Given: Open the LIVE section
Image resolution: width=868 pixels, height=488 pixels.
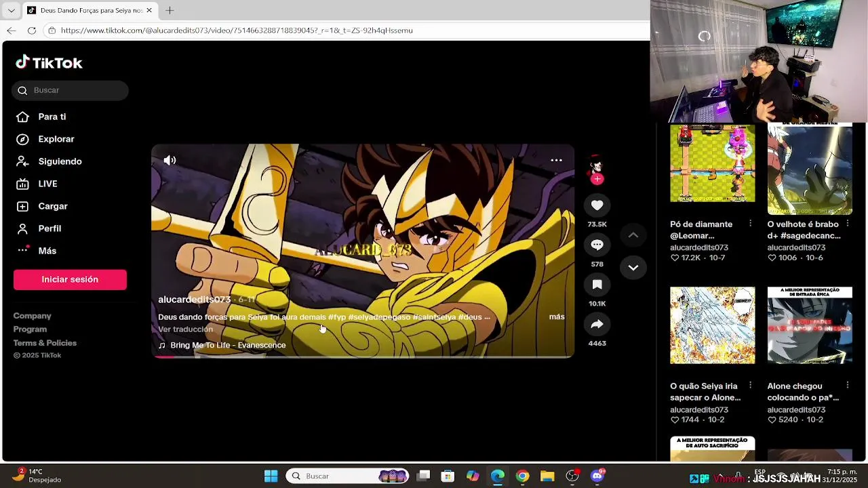Looking at the screenshot, I should click(47, 184).
